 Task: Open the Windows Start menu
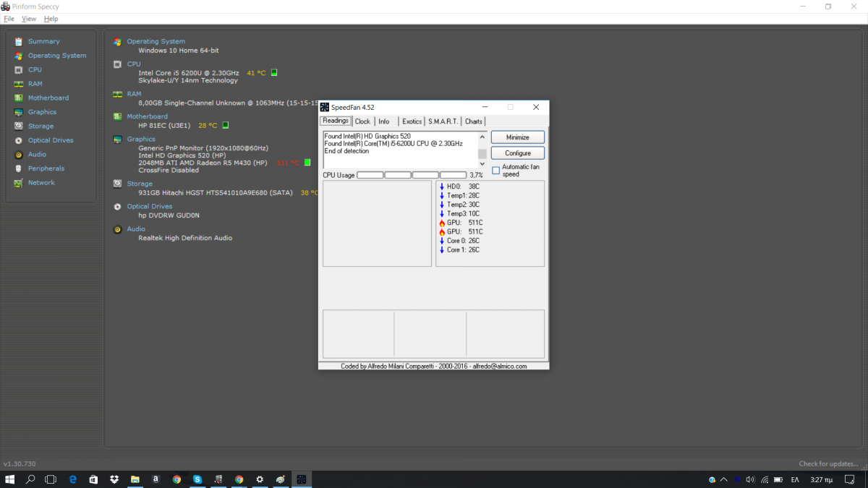(10, 479)
